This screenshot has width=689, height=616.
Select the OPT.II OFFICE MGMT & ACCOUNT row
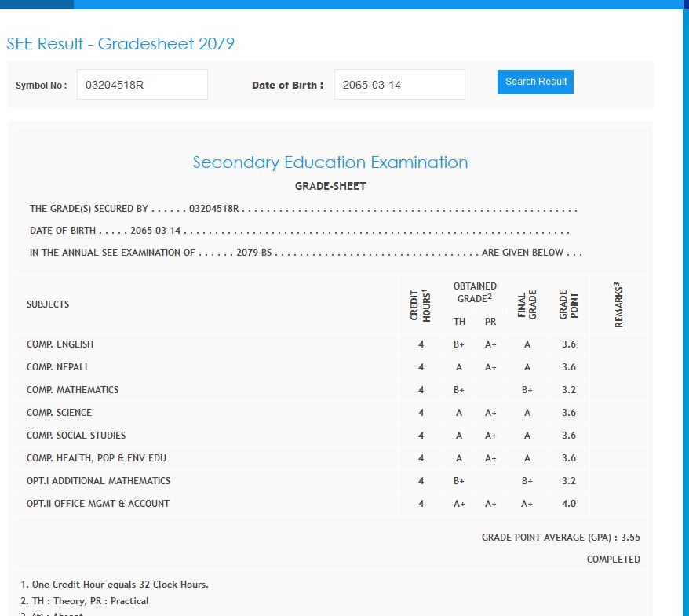coord(98,504)
